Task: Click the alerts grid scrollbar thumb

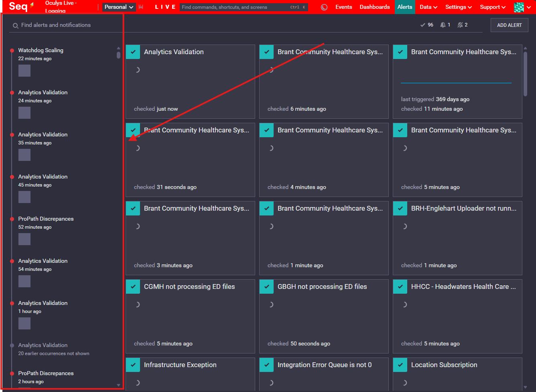Action: (525, 74)
